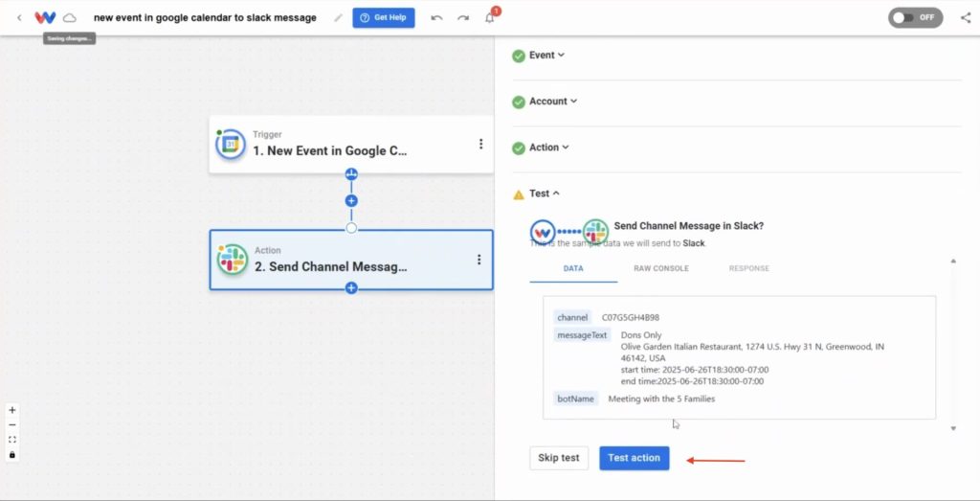980x501 pixels.
Task: Switch to the RAW CONSOLE tab
Action: click(661, 268)
